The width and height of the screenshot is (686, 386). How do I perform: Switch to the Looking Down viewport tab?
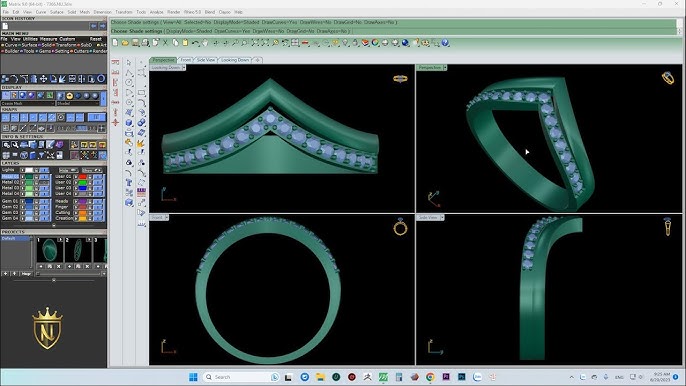tap(235, 60)
